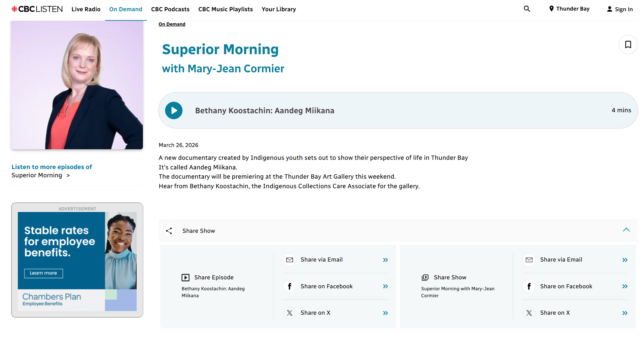Collapse the Share Show panel
This screenshot has height=353, width=644.
pyautogui.click(x=626, y=230)
